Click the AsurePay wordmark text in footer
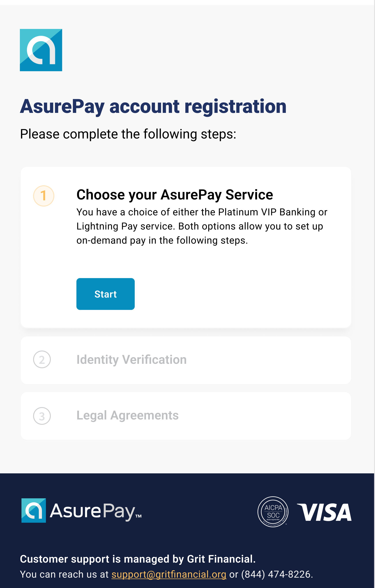The image size is (375, 588). 93,511
